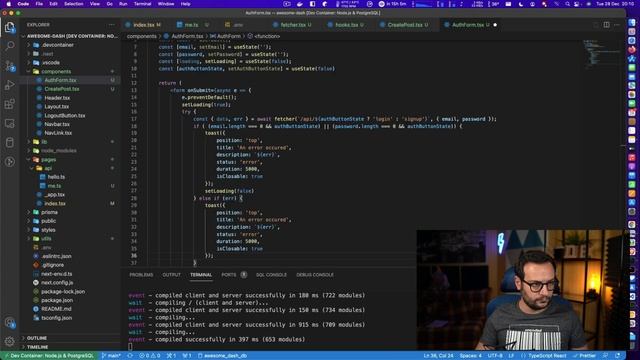Open the Terminal menu in menu bar

(x=142, y=4)
